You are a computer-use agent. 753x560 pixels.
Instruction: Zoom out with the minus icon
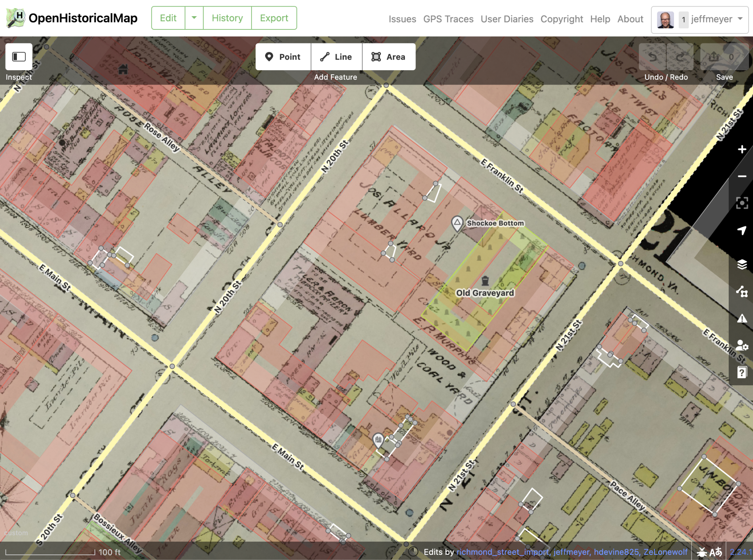pyautogui.click(x=742, y=176)
